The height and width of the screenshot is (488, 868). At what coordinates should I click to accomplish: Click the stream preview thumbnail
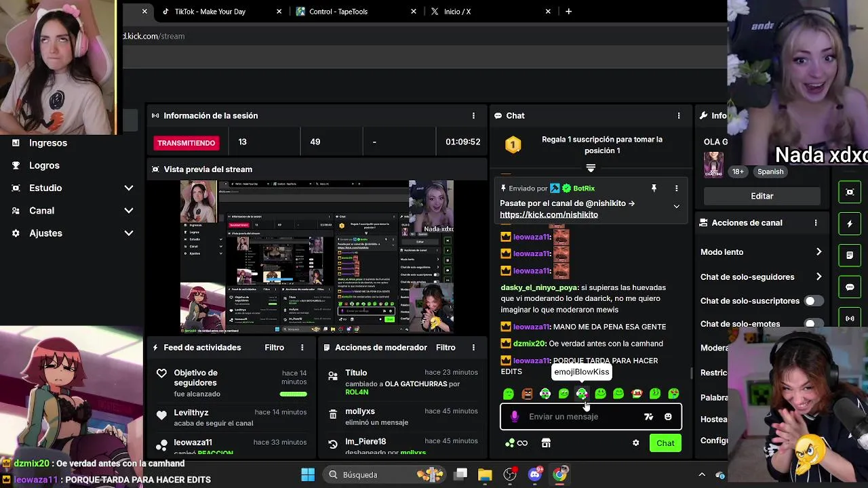click(x=317, y=257)
